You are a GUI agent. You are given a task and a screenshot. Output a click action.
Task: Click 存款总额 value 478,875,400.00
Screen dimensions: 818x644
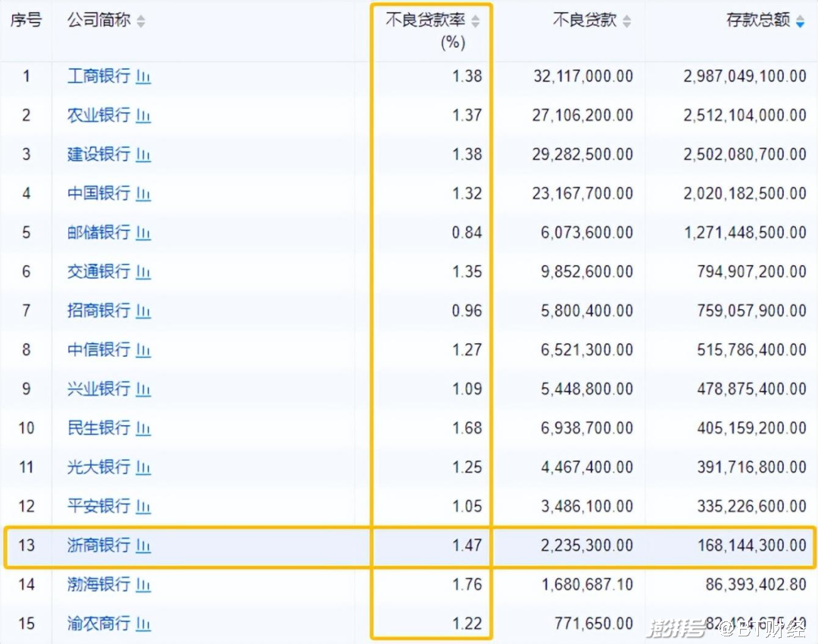pos(752,389)
